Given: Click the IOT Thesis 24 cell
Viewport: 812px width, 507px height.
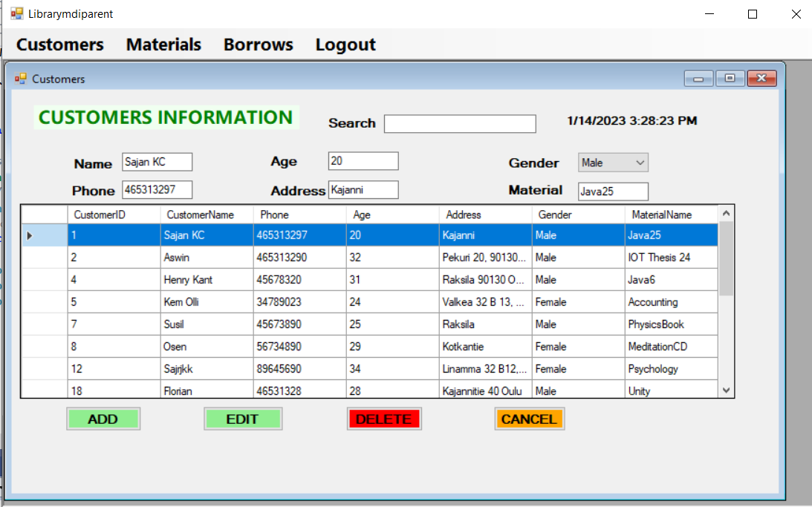Looking at the screenshot, I should pyautogui.click(x=671, y=257).
